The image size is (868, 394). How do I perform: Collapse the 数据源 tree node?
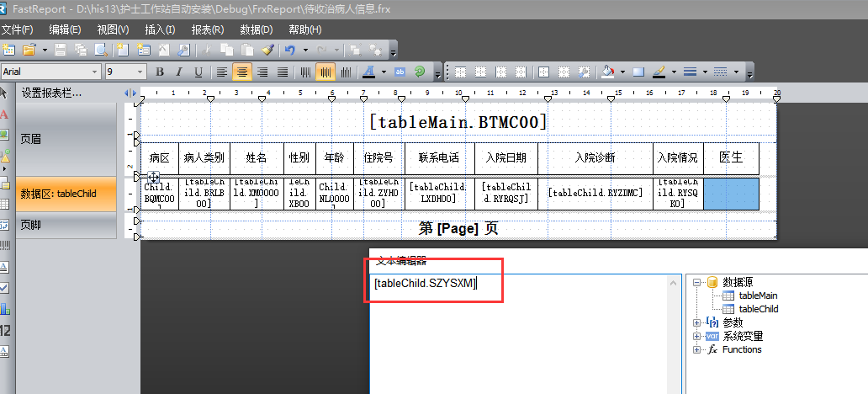[x=697, y=282]
